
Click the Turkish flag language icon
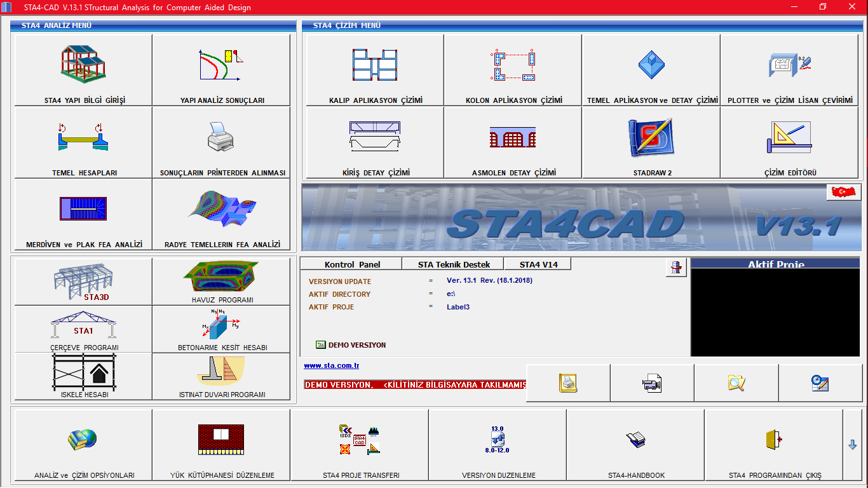[x=844, y=192]
